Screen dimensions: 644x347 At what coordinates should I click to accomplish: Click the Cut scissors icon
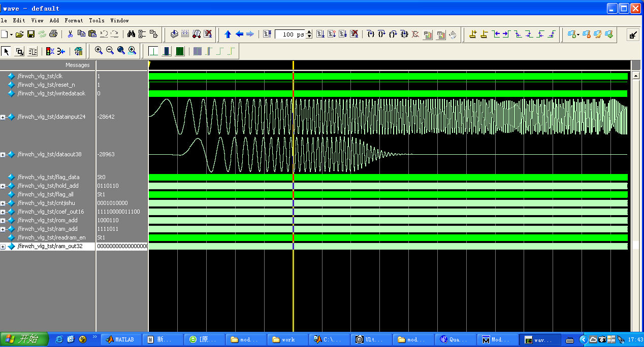click(x=70, y=34)
